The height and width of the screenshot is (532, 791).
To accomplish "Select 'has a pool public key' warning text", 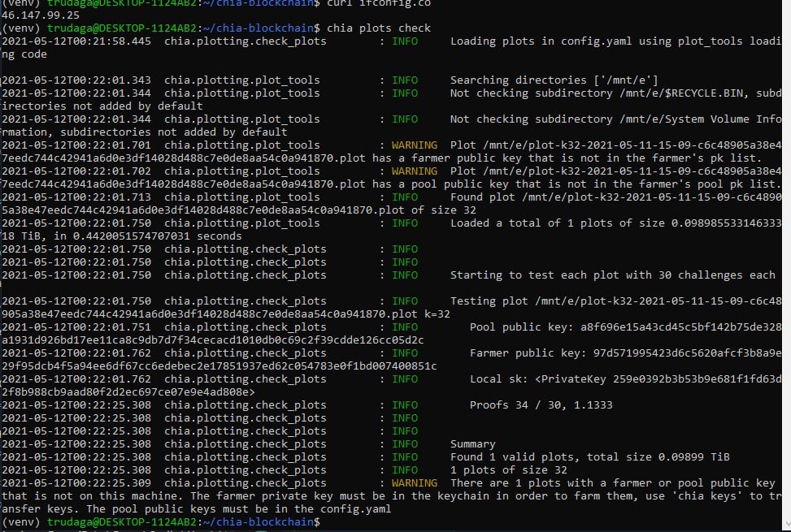I will click(437, 184).
